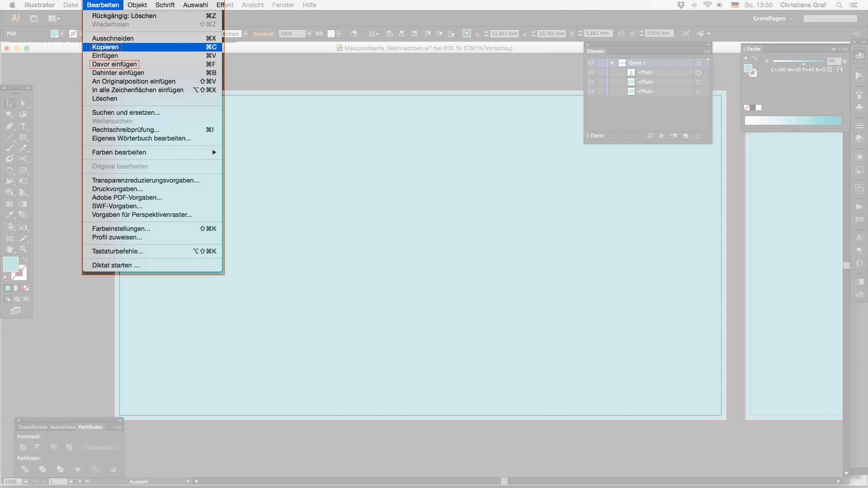This screenshot has height=488, width=868.
Task: Select the Pen tool
Action: pos(9,126)
